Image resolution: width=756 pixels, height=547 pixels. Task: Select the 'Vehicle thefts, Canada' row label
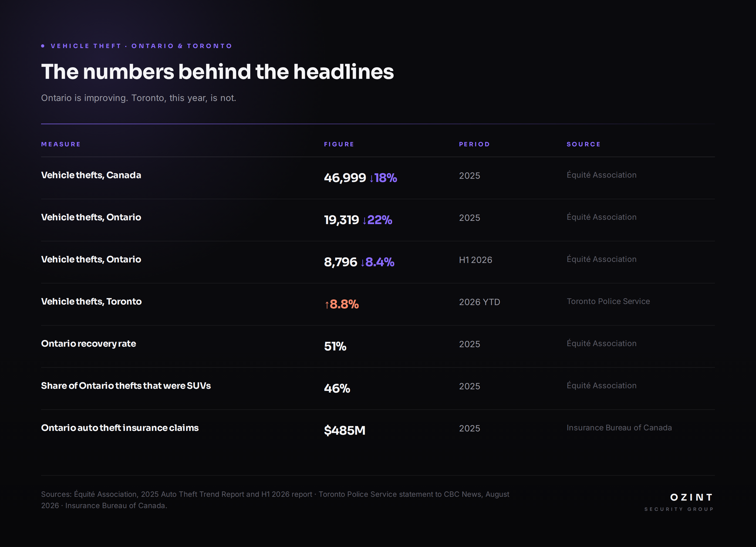(x=91, y=175)
